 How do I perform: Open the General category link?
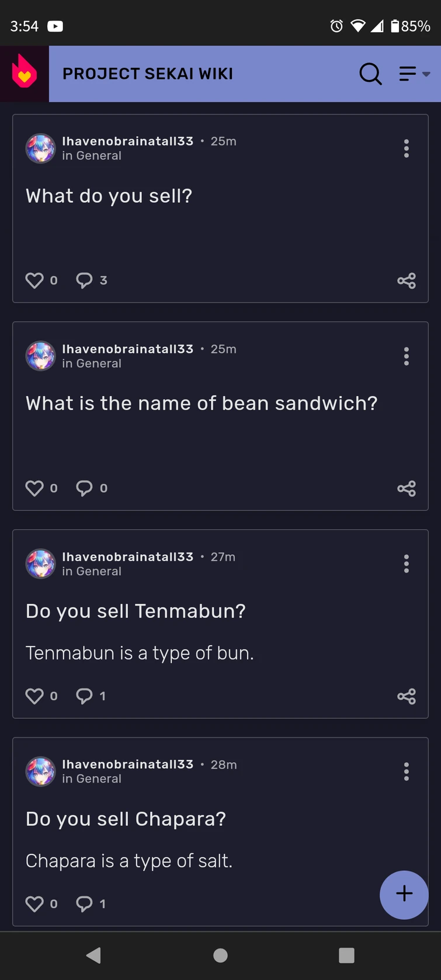click(x=92, y=155)
